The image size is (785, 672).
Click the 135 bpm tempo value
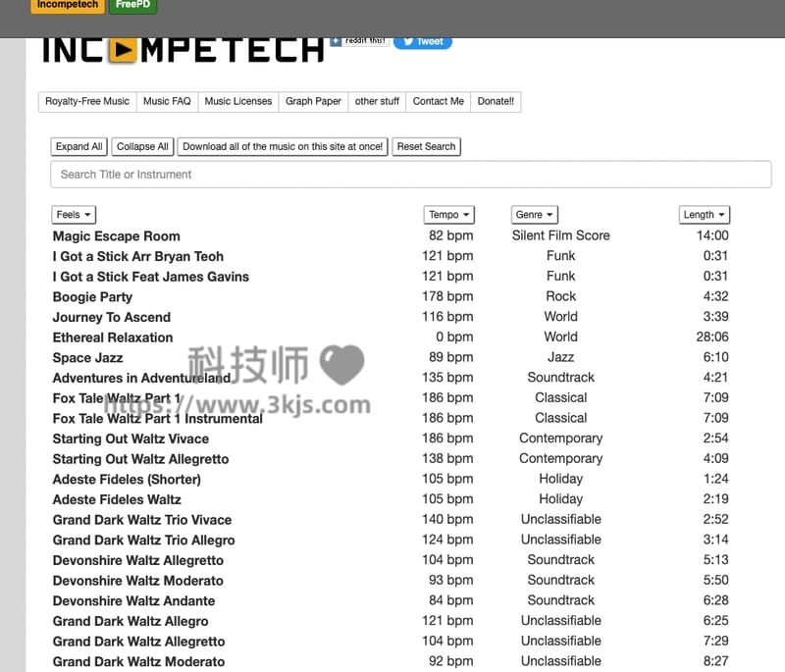(x=447, y=378)
